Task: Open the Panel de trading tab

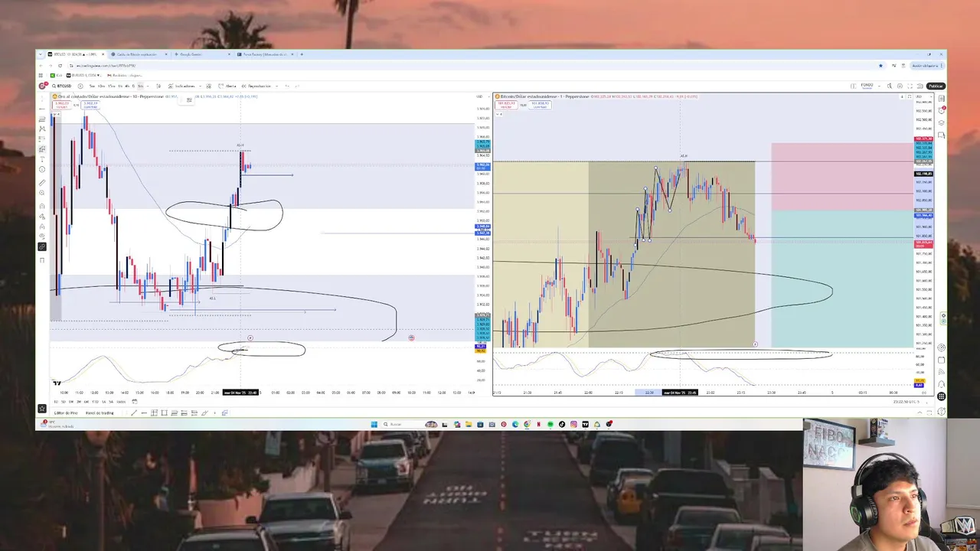Action: tap(100, 413)
